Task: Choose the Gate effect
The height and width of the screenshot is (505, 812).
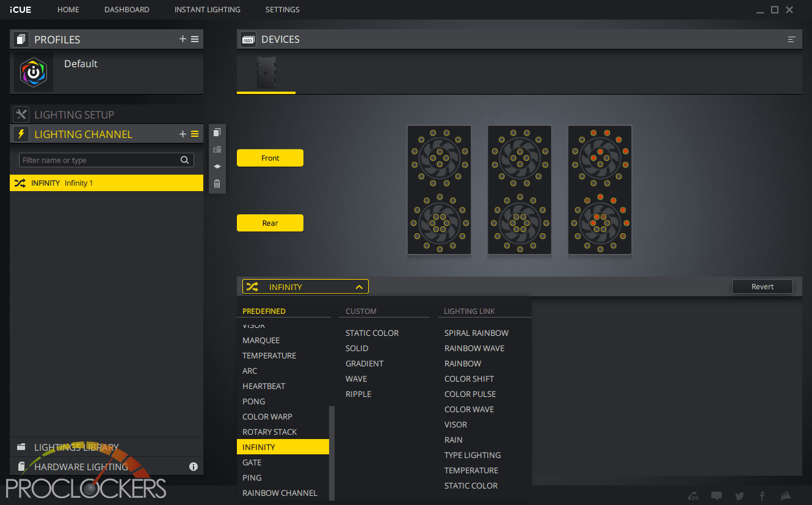Action: pos(252,462)
